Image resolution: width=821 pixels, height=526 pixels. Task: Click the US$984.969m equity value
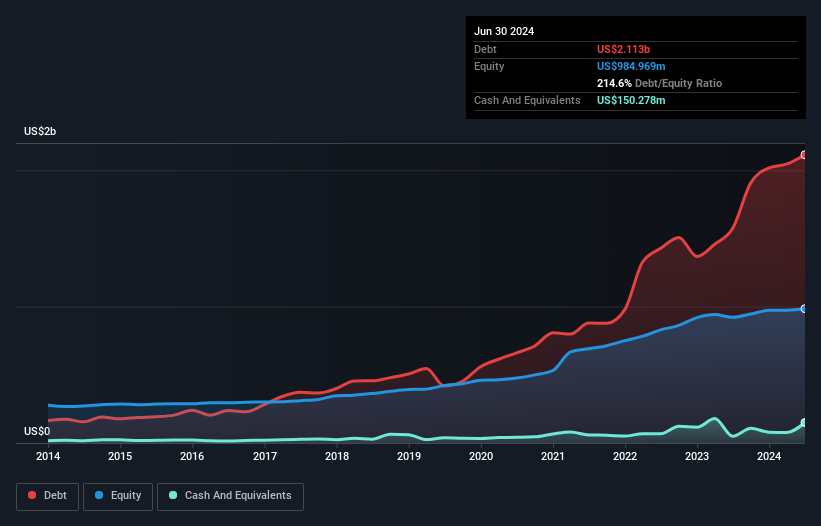point(631,66)
